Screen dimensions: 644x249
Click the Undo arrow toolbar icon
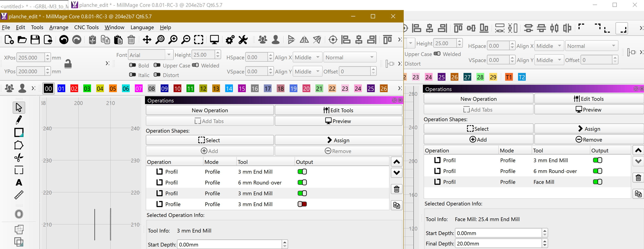64,40
